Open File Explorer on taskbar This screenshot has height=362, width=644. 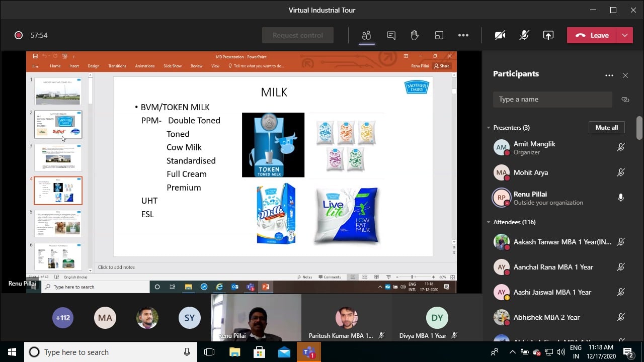tap(234, 352)
